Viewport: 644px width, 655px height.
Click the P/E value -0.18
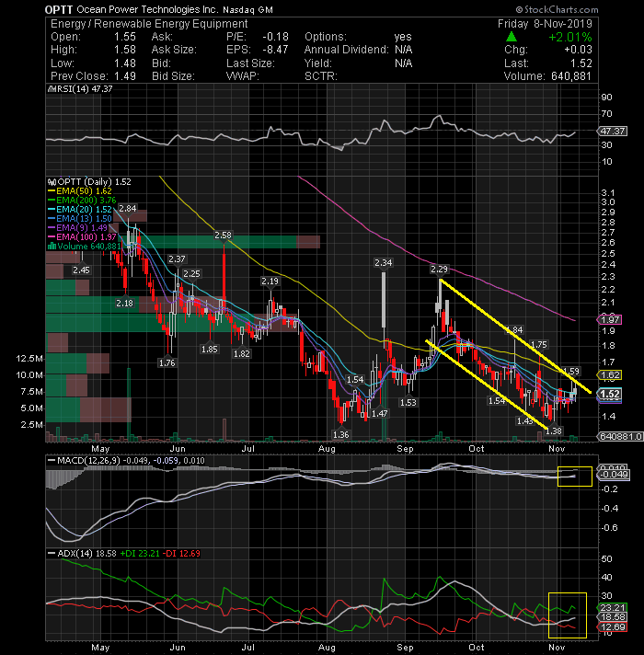(x=275, y=37)
